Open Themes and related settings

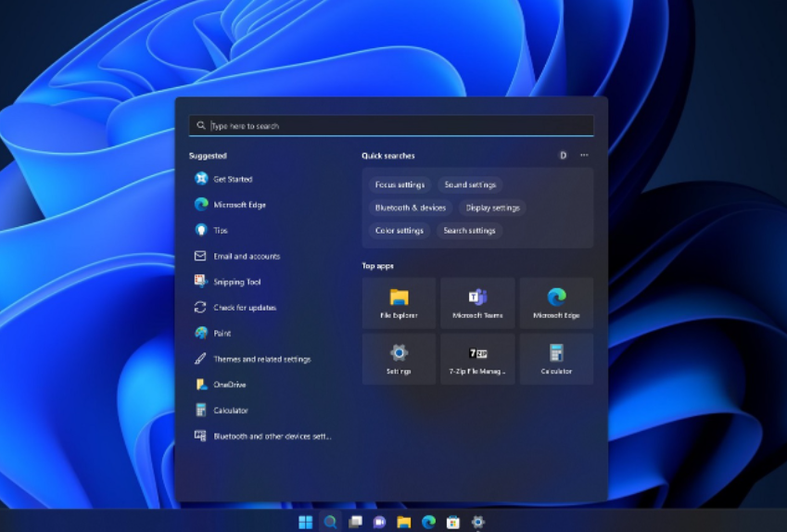pos(261,359)
